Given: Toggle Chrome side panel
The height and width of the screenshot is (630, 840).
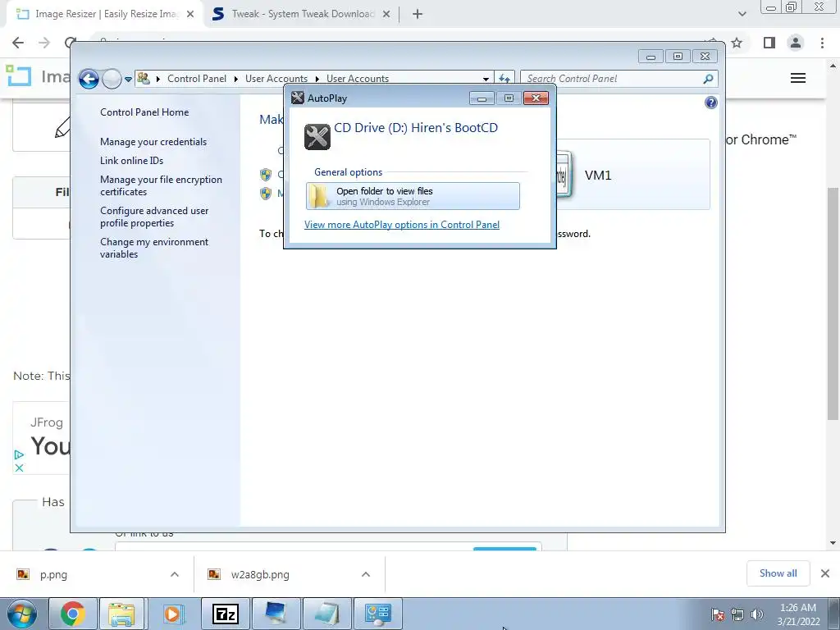Looking at the screenshot, I should pyautogui.click(x=769, y=43).
